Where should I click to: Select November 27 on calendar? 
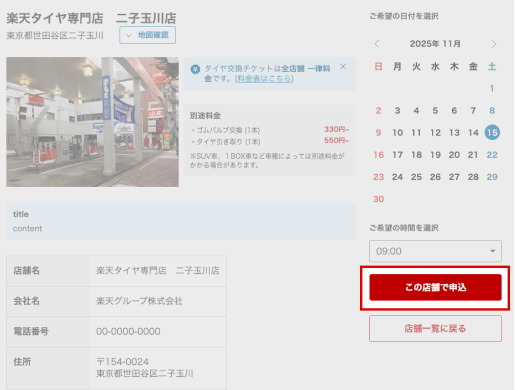454,177
